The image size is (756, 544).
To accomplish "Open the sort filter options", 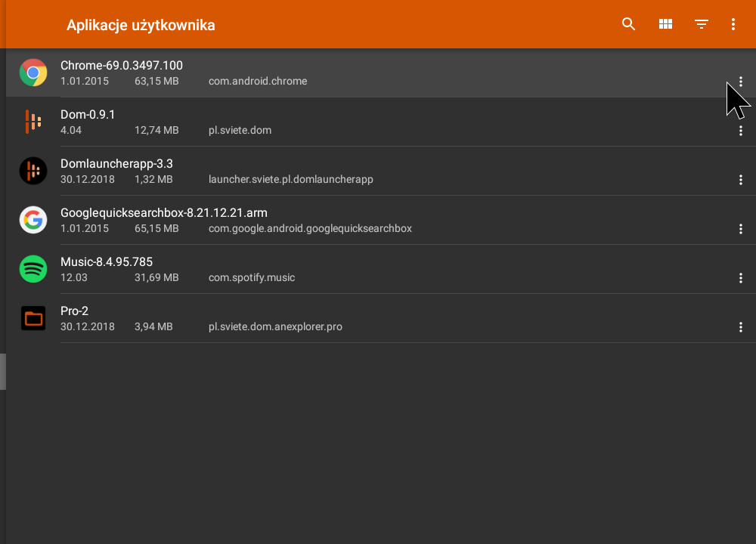I will (702, 24).
